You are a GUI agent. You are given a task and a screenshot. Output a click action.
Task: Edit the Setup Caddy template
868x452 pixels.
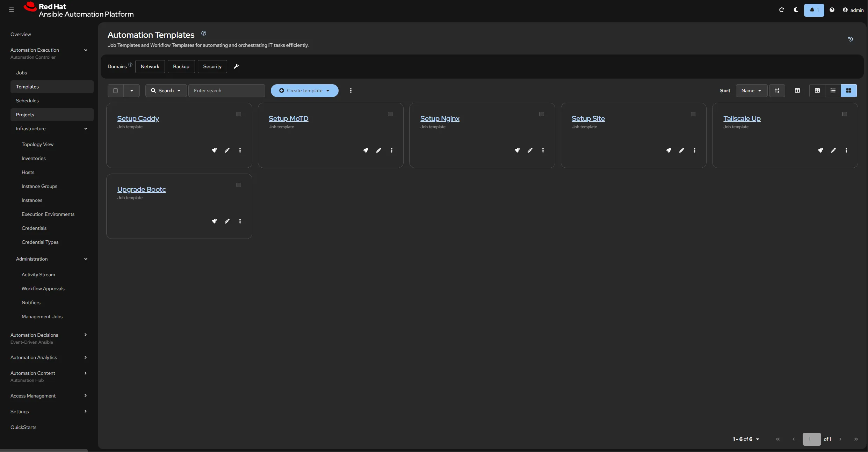coord(227,150)
